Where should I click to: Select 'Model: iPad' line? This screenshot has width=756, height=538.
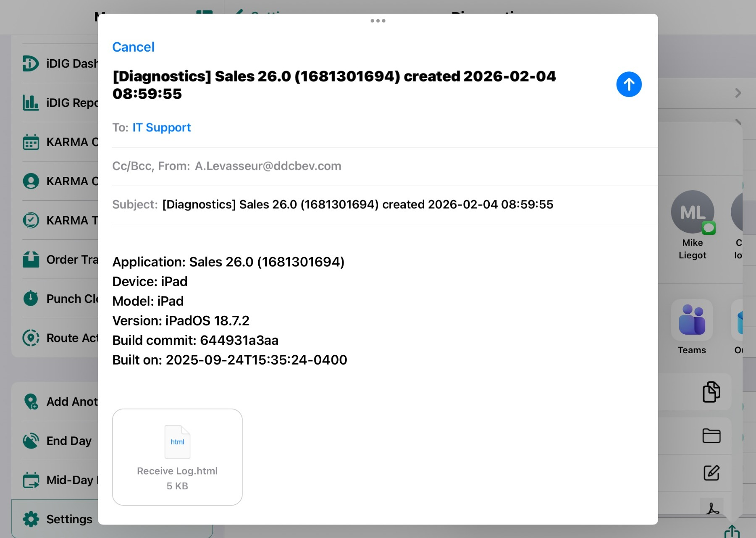(148, 301)
